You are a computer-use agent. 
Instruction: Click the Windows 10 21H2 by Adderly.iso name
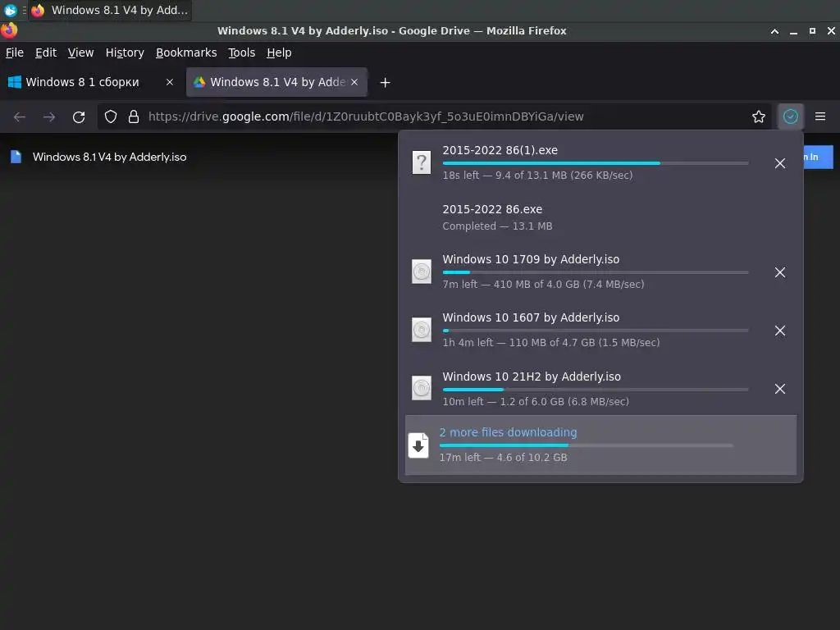point(532,377)
